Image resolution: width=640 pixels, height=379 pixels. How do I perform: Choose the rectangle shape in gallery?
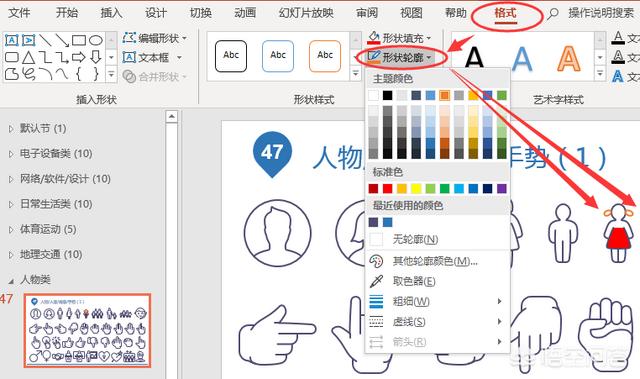79,40
